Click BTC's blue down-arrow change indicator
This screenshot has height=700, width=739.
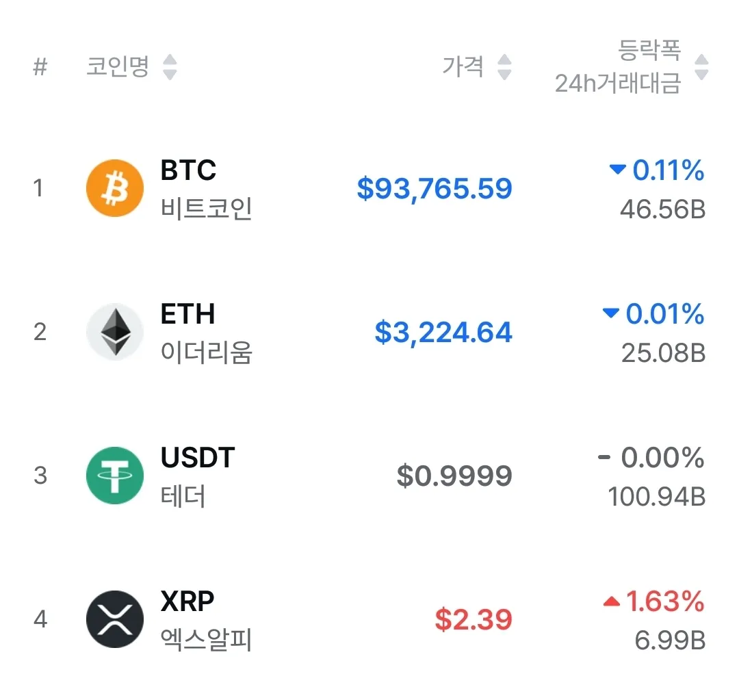click(x=618, y=170)
